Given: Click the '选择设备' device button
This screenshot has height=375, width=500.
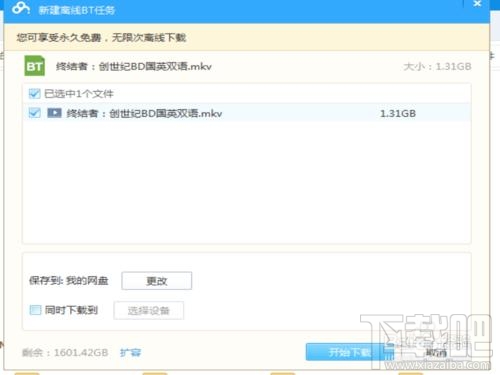Looking at the screenshot, I should (149, 311).
